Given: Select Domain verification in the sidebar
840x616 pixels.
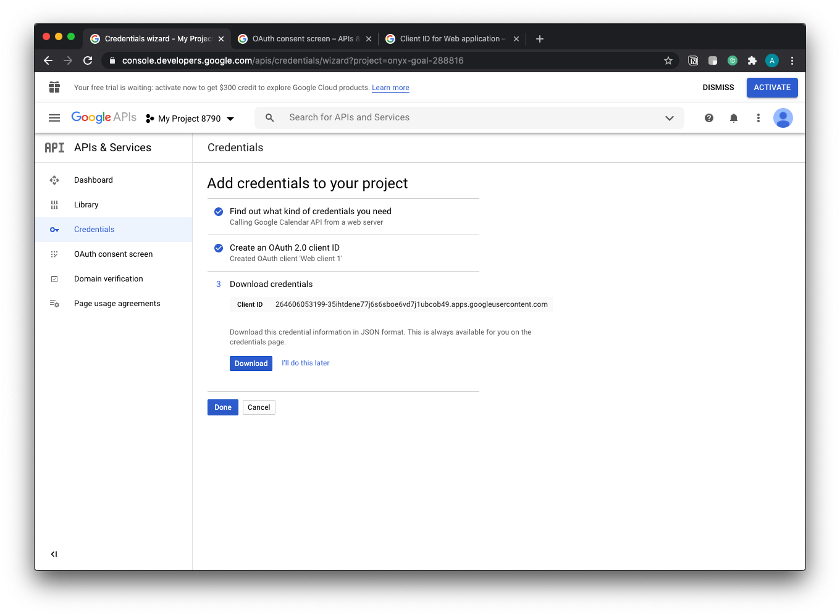Looking at the screenshot, I should (108, 279).
